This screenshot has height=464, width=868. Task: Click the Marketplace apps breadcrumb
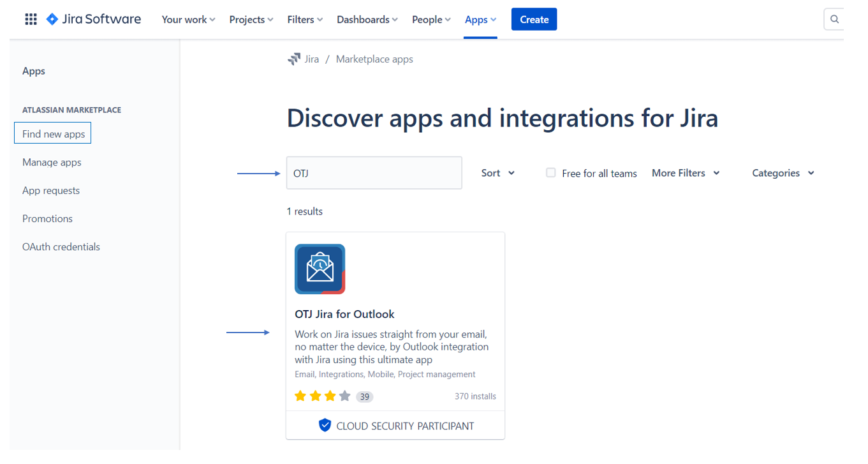coord(374,59)
